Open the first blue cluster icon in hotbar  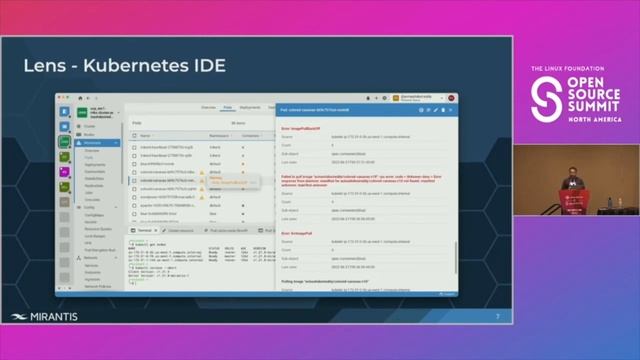pos(64,111)
